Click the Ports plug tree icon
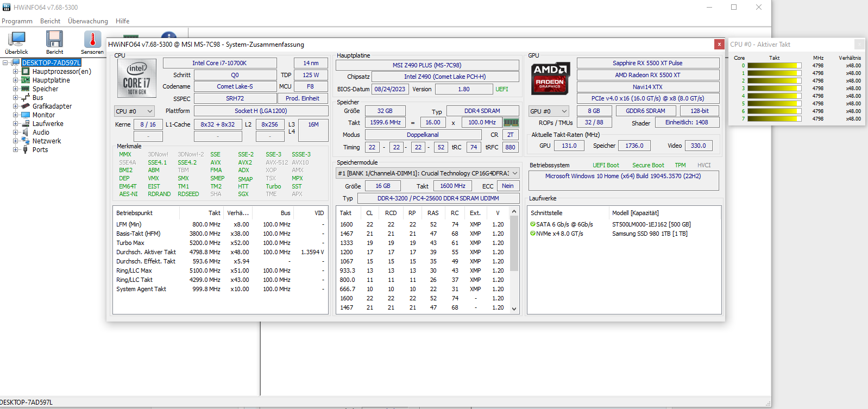The height and width of the screenshot is (409, 868). pos(26,149)
